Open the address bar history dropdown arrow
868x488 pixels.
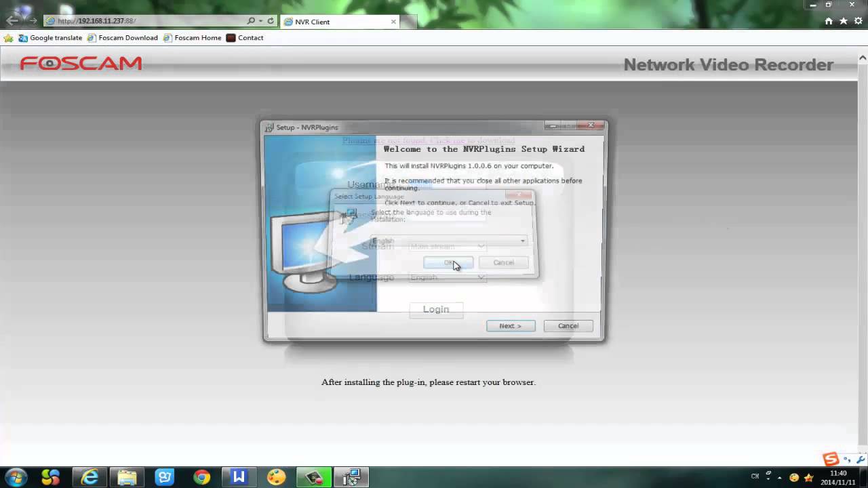[x=260, y=21]
